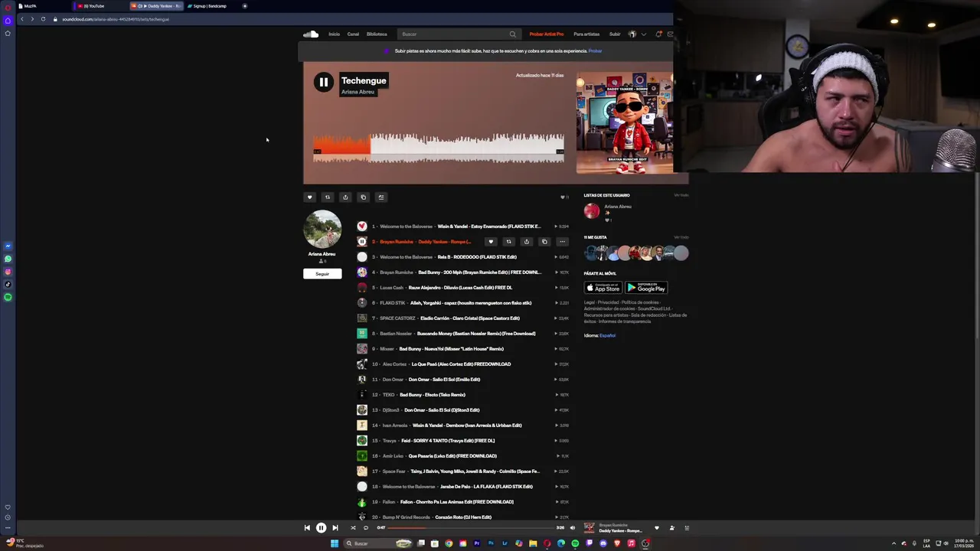Toggle repeat in the bottom player
The height and width of the screenshot is (551, 980).
pyautogui.click(x=366, y=528)
